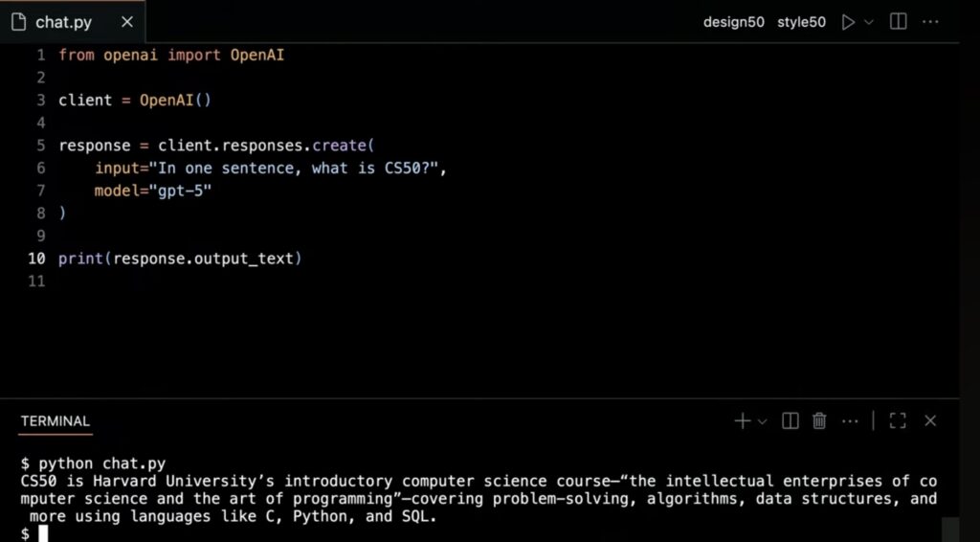Close the terminal panel
This screenshot has width=980, height=542.
[x=930, y=420]
